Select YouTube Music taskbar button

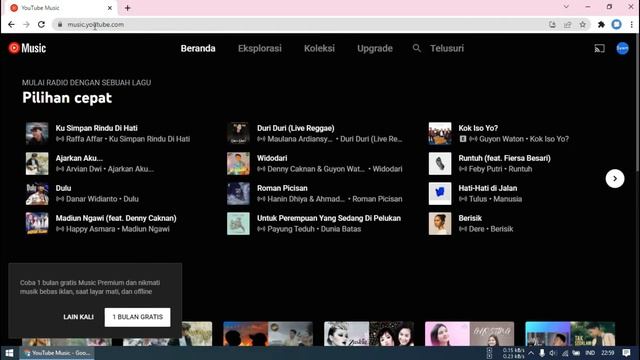(57, 353)
